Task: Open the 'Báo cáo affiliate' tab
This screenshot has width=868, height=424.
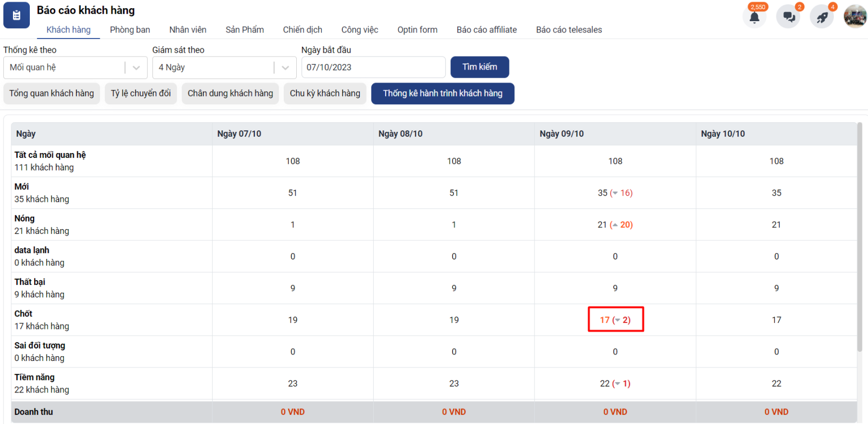Action: coord(487,30)
